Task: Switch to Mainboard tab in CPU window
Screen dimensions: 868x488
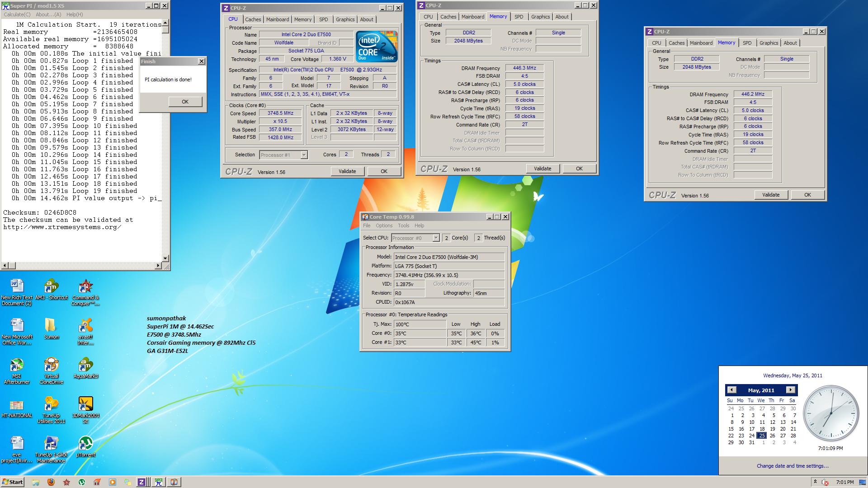Action: pyautogui.click(x=278, y=19)
